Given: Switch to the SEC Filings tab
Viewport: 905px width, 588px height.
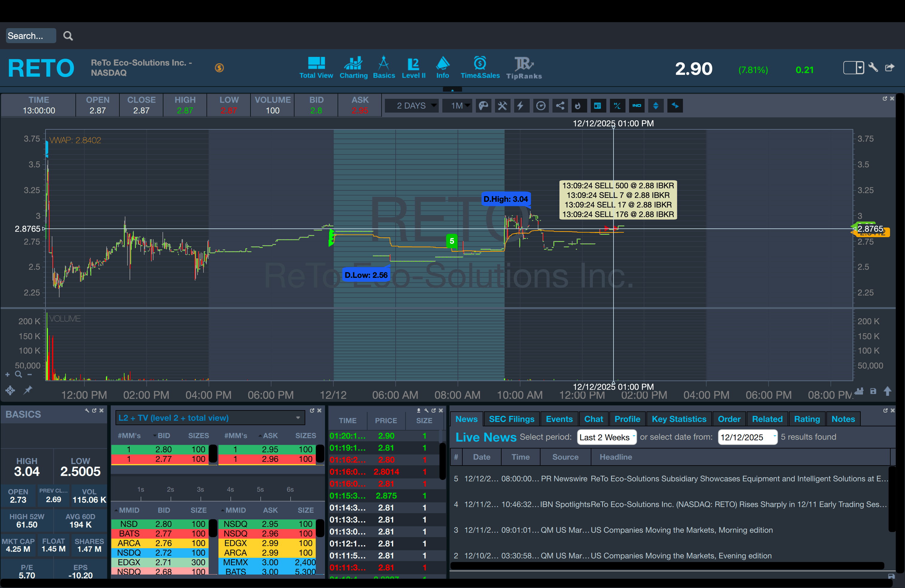Looking at the screenshot, I should [x=511, y=419].
